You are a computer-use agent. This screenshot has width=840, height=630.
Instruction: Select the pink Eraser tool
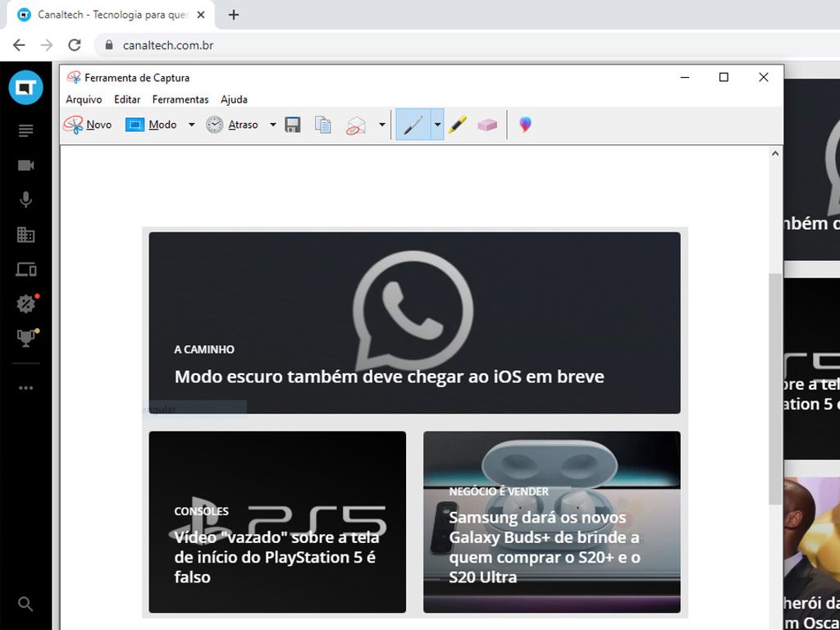(x=487, y=125)
